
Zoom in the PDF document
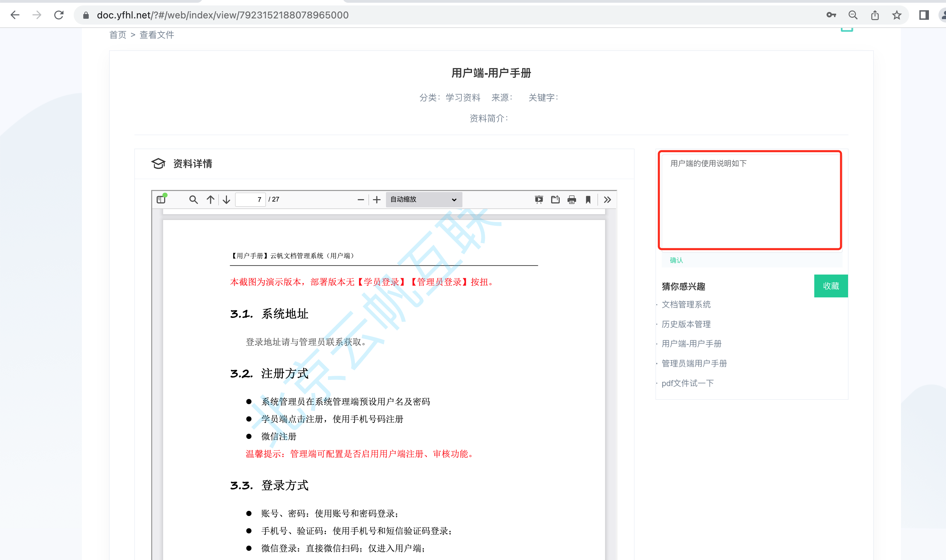(x=377, y=200)
